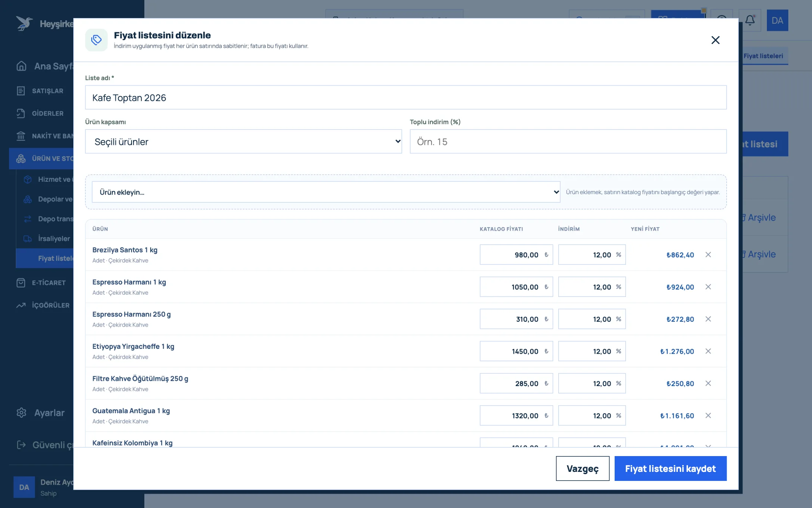Open E-Ticaret icon in sidebar
This screenshot has height=508, width=812.
coord(21,283)
